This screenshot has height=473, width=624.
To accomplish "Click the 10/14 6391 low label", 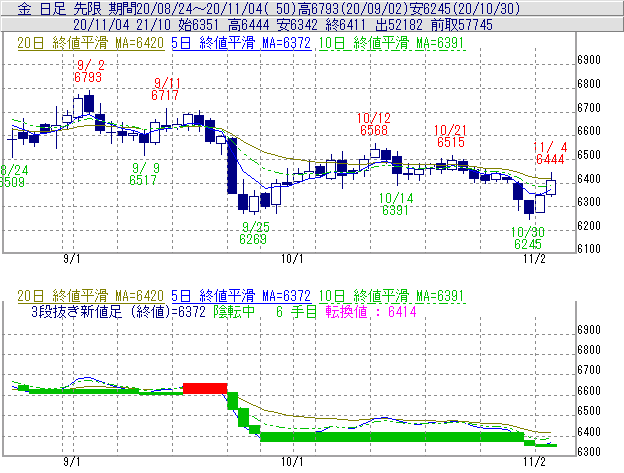I will (396, 204).
